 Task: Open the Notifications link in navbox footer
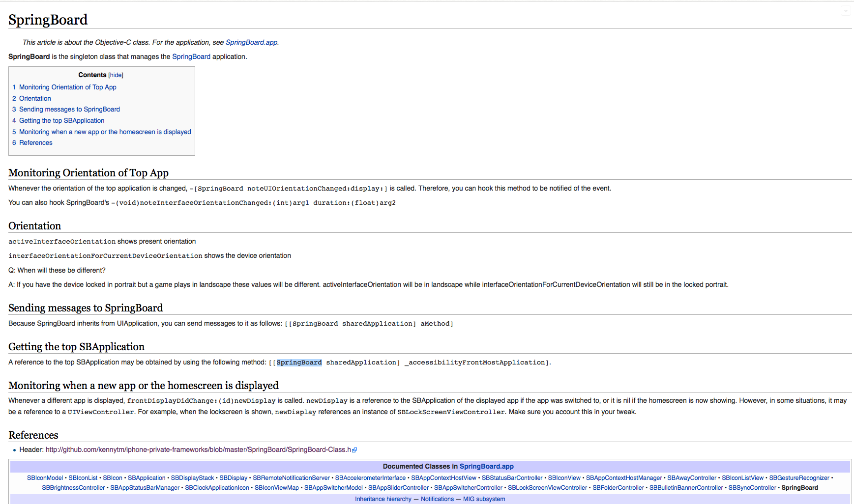pyautogui.click(x=437, y=499)
